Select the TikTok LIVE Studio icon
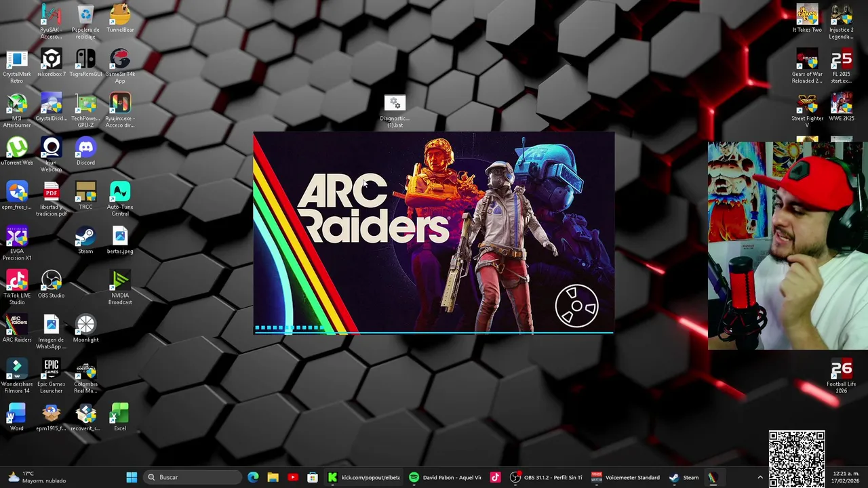 pos(16,287)
